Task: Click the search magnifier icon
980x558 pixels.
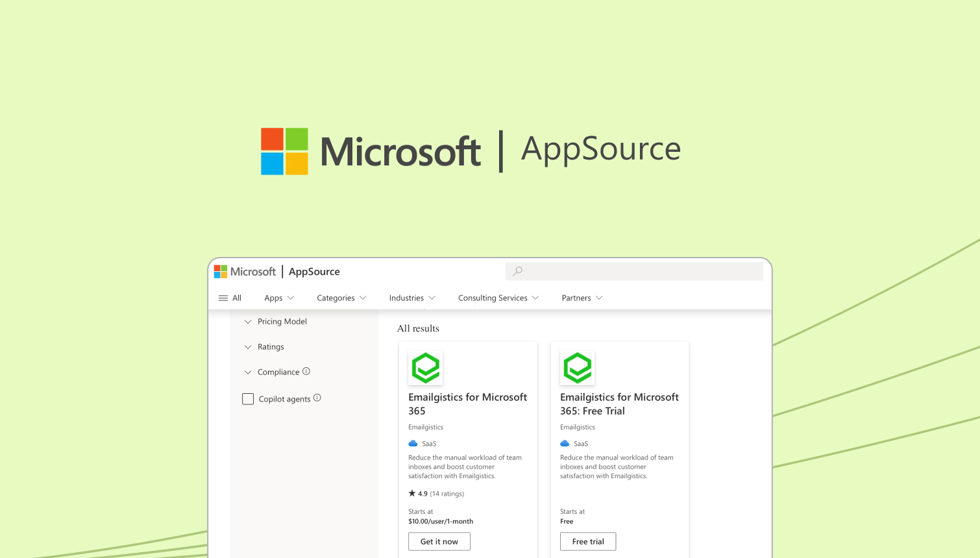Action: [517, 271]
